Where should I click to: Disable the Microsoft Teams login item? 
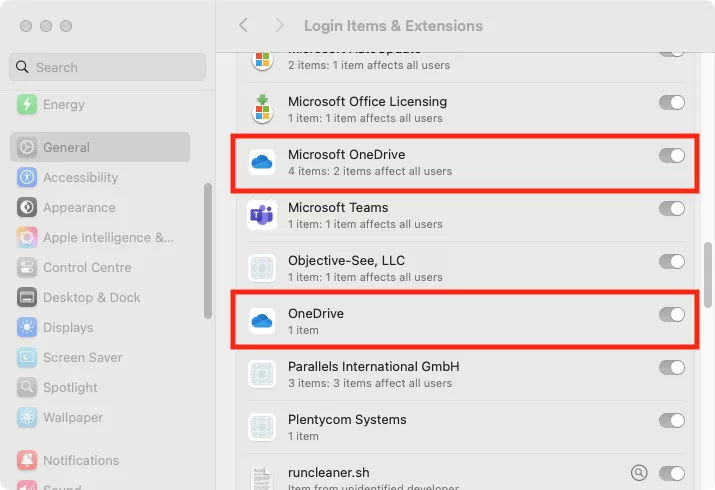[672, 208]
